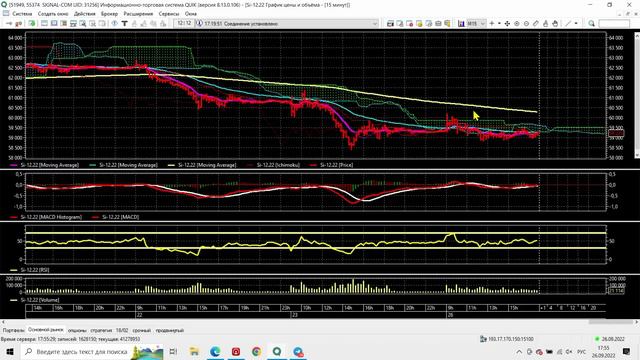Click the printer-like icon in middle toolbar
This screenshot has height=360, width=640.
point(390,24)
